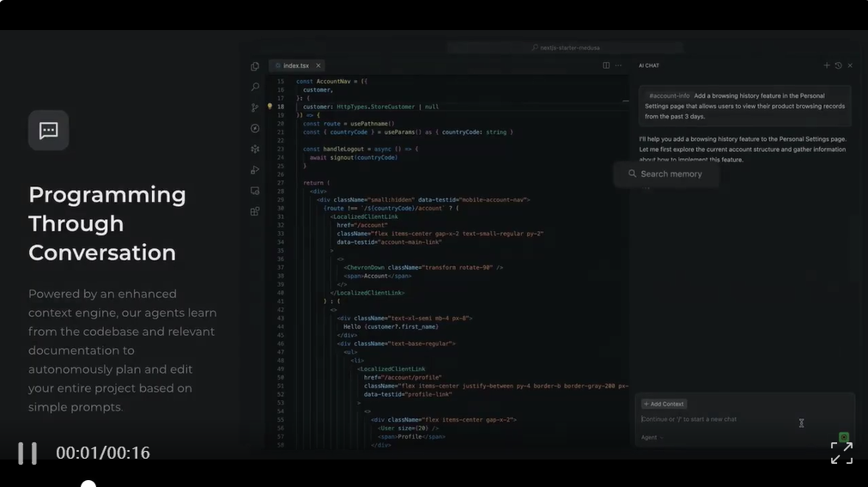Image resolution: width=868 pixels, height=487 pixels.
Task: Close the AI CHAT panel
Action: pyautogui.click(x=850, y=65)
